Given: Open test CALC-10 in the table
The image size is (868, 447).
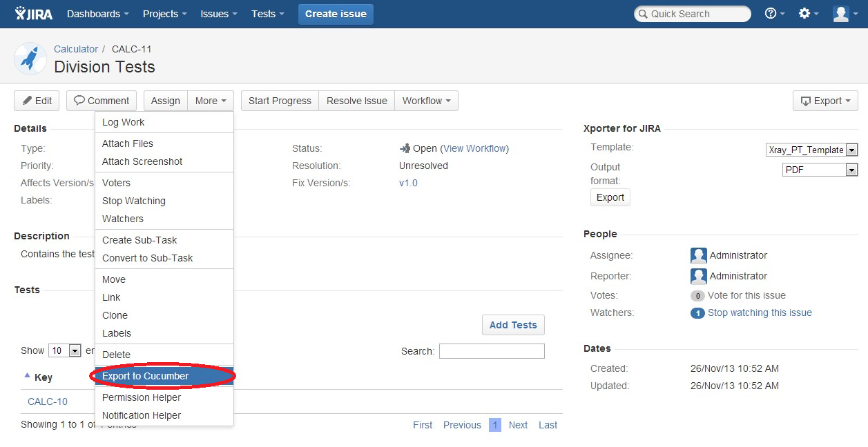Looking at the screenshot, I should [x=48, y=401].
